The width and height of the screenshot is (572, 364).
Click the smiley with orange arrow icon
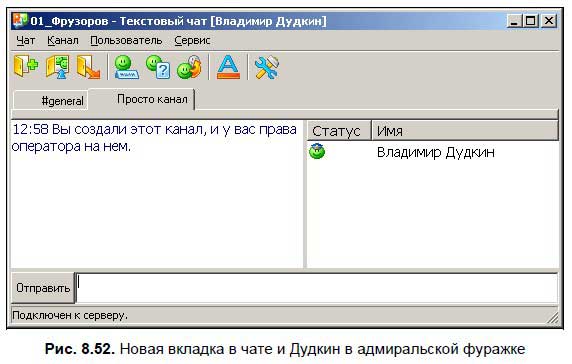tap(189, 67)
